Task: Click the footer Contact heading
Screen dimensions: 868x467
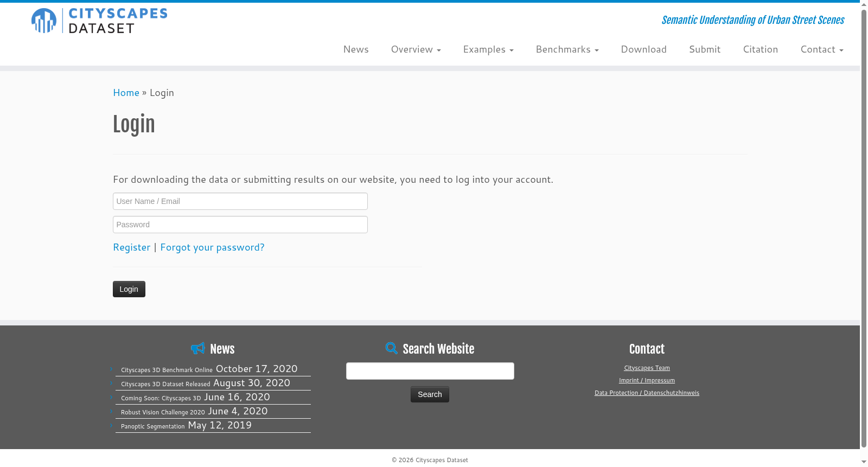Action: [647, 349]
